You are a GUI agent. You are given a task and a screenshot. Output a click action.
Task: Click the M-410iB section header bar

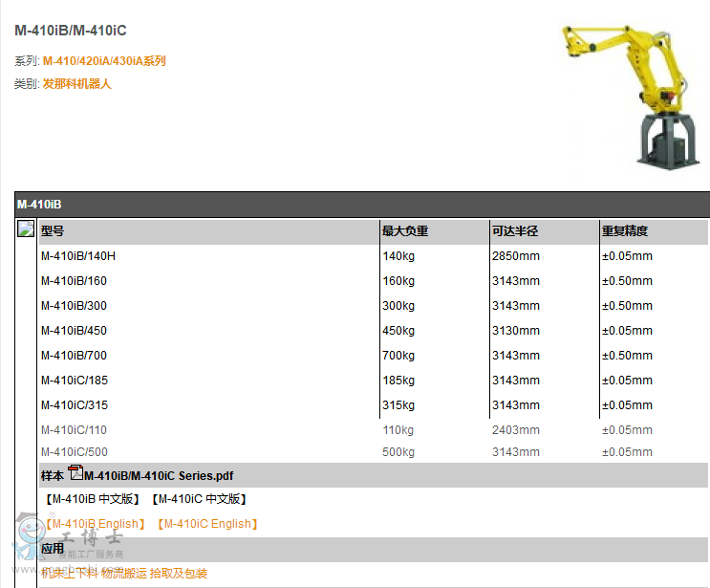[x=362, y=205]
